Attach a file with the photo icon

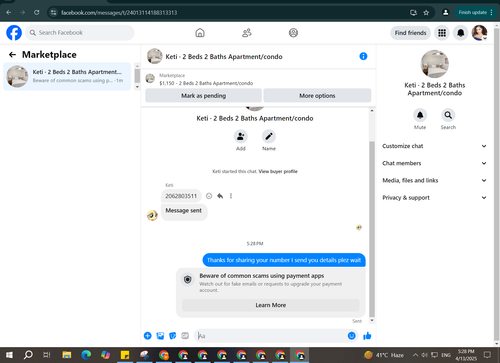[x=160, y=336]
